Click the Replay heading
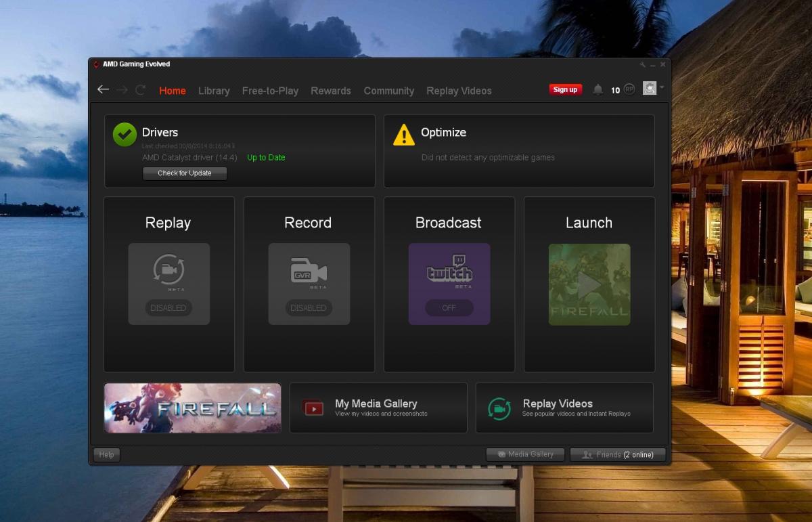 pos(168,223)
